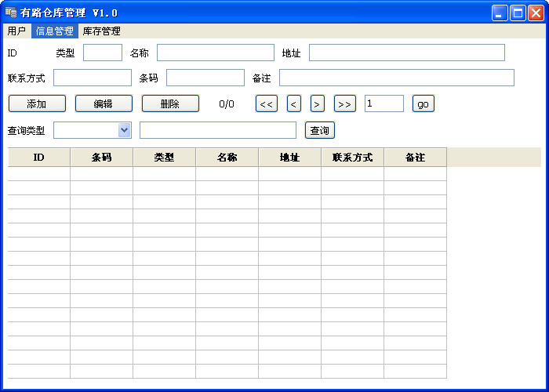This screenshot has width=549, height=392.
Task: Click the 地址 column header
Action: [x=290, y=158]
